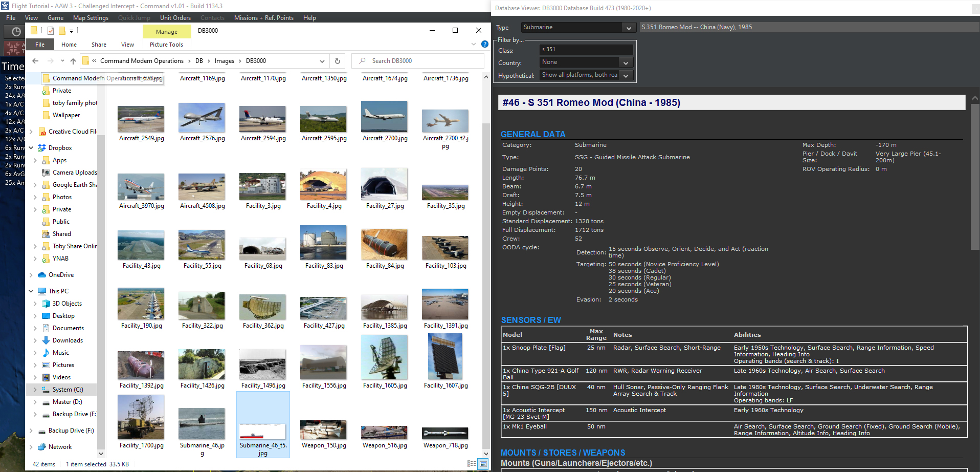Click the Class filter field
Viewport: 980px width, 472px height.
pos(586,50)
